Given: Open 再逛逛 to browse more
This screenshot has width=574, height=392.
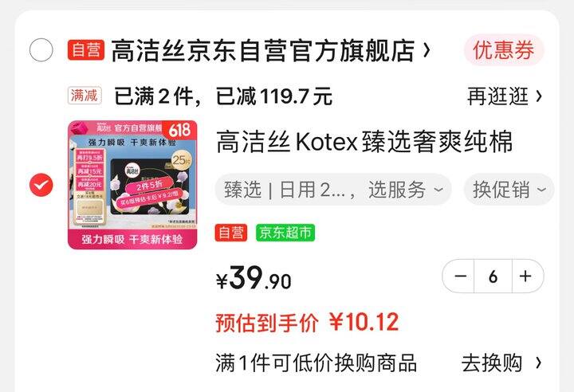Looking at the screenshot, I should 497,96.
